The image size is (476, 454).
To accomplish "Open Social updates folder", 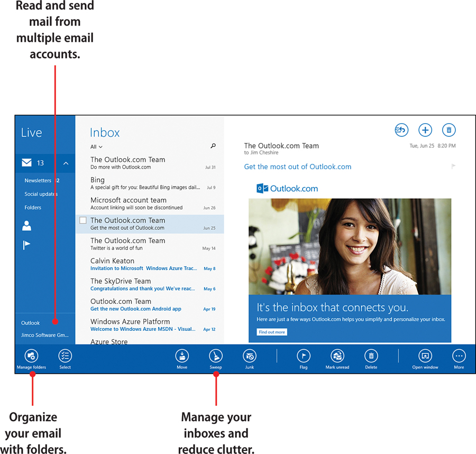I will (x=41, y=194).
